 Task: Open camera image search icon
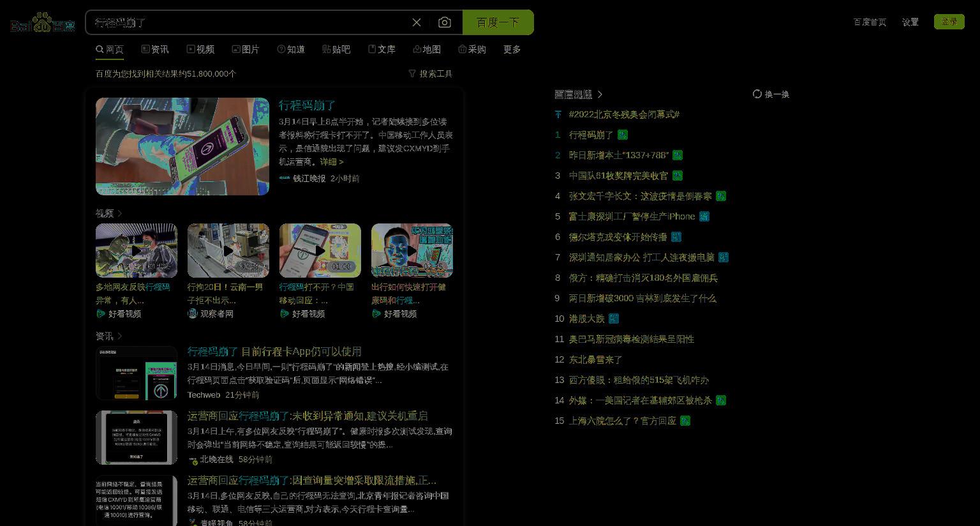(445, 22)
